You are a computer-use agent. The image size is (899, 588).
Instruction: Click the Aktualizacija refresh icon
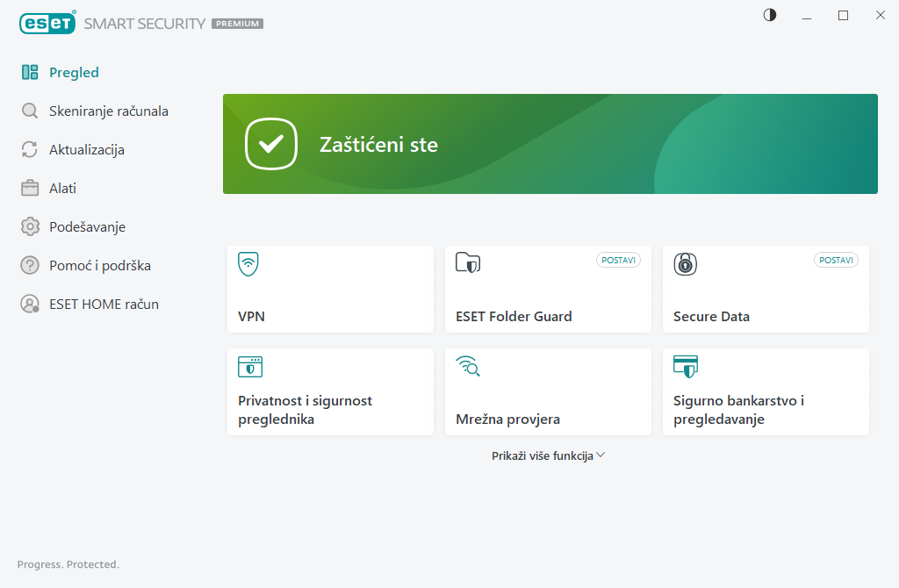(27, 149)
